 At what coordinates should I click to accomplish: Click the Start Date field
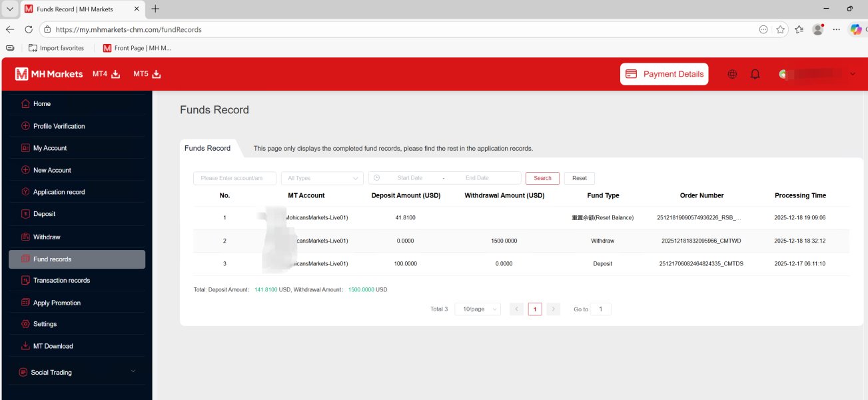pos(410,178)
